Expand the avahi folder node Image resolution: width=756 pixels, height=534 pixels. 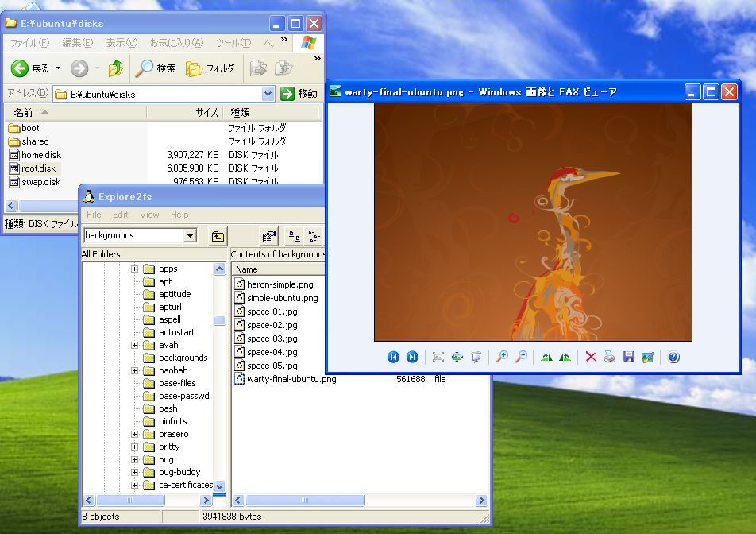click(x=134, y=345)
